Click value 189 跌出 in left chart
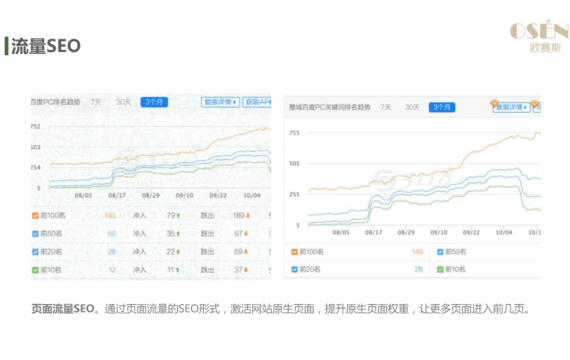This screenshot has height=360, width=570. click(x=238, y=216)
